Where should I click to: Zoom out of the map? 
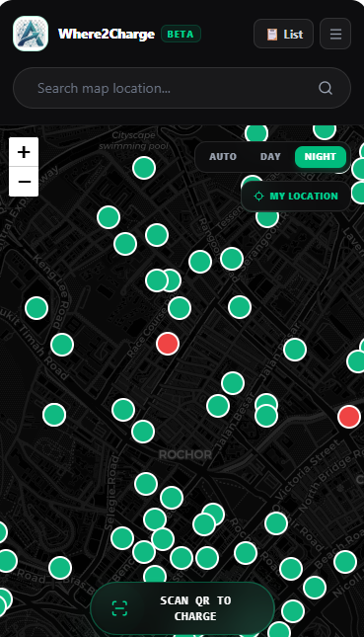[24, 182]
